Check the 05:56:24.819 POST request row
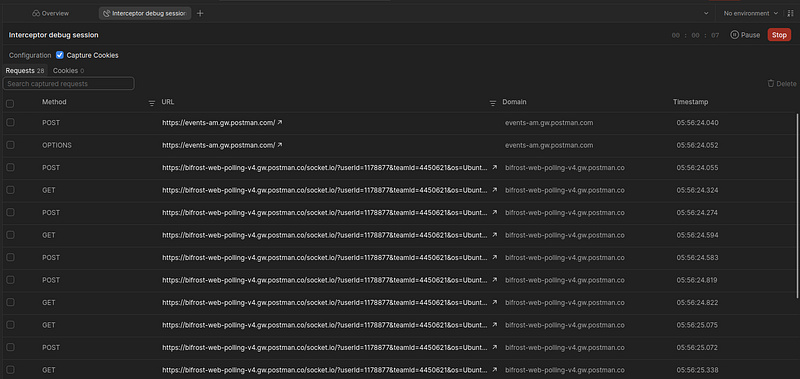800x379 pixels. [x=10, y=280]
